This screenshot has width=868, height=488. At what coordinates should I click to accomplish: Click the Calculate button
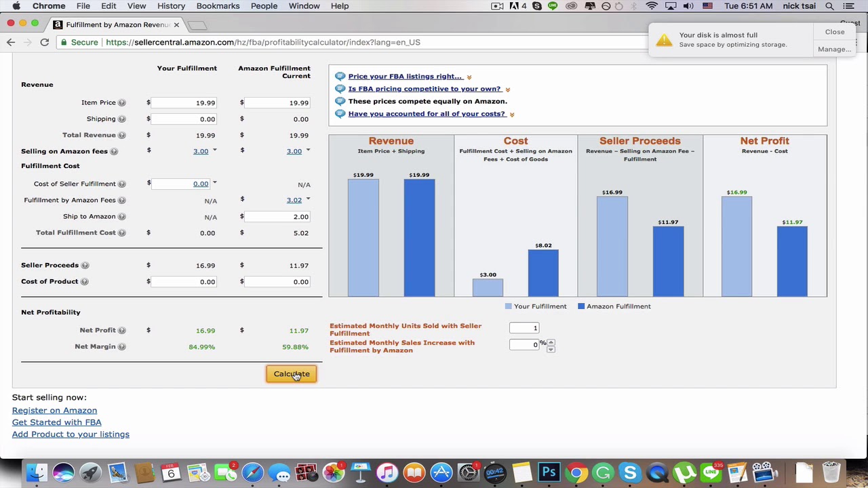[292, 374]
